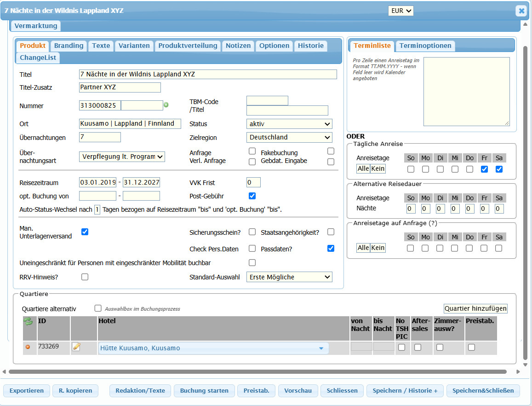Click the Speichern&Schließen button
The width and height of the screenshot is (532, 406).
tap(483, 391)
